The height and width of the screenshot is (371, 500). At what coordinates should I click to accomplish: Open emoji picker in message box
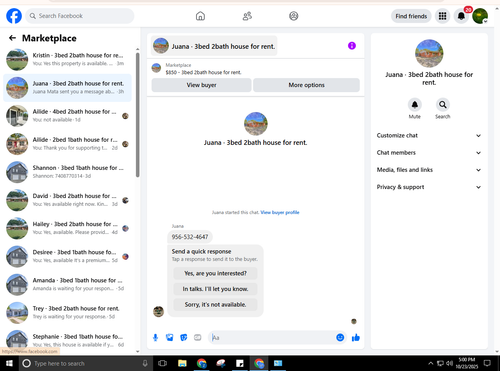click(x=340, y=338)
